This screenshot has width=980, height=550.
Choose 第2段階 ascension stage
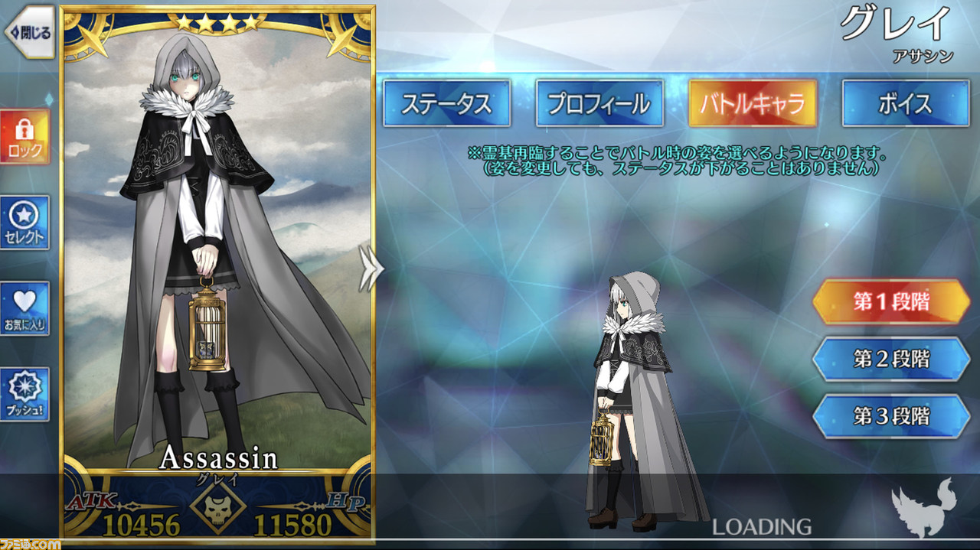click(891, 359)
